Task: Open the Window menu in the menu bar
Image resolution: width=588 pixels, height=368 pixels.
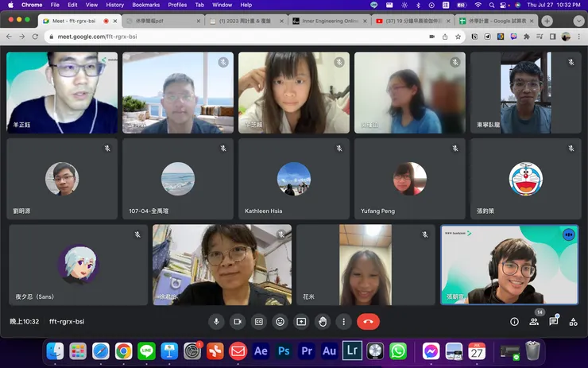Action: coord(222,5)
